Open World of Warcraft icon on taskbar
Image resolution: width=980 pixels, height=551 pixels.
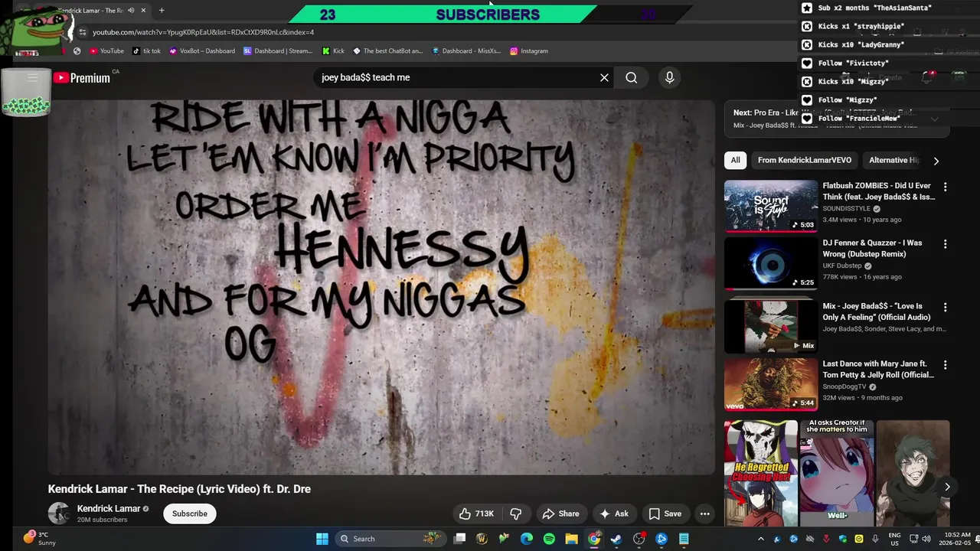point(482,539)
